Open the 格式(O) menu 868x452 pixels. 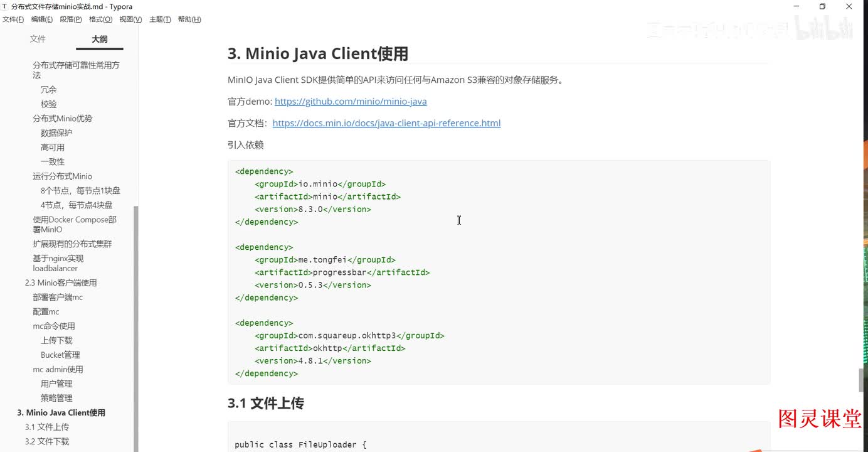(100, 19)
